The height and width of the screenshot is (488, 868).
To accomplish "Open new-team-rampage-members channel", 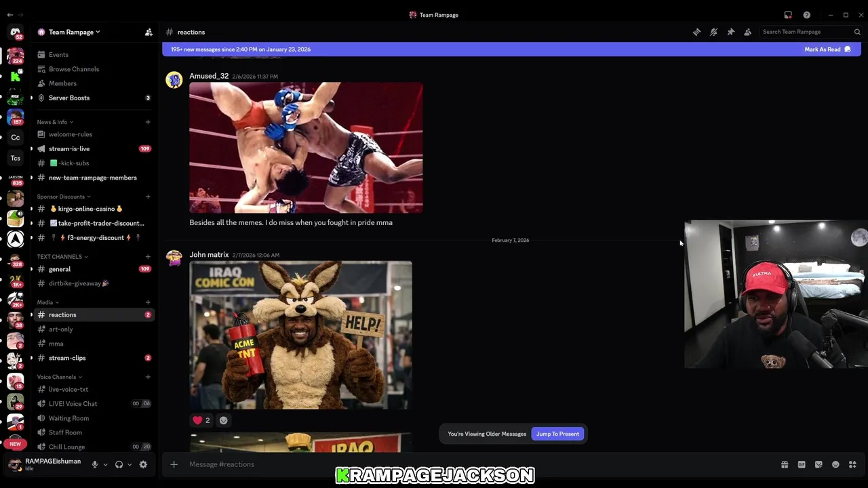I will [94, 178].
